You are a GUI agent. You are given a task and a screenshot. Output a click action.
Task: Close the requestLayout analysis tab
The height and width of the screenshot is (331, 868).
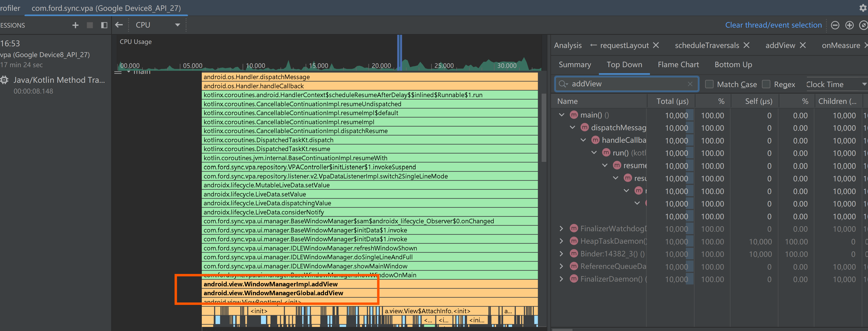[656, 45]
